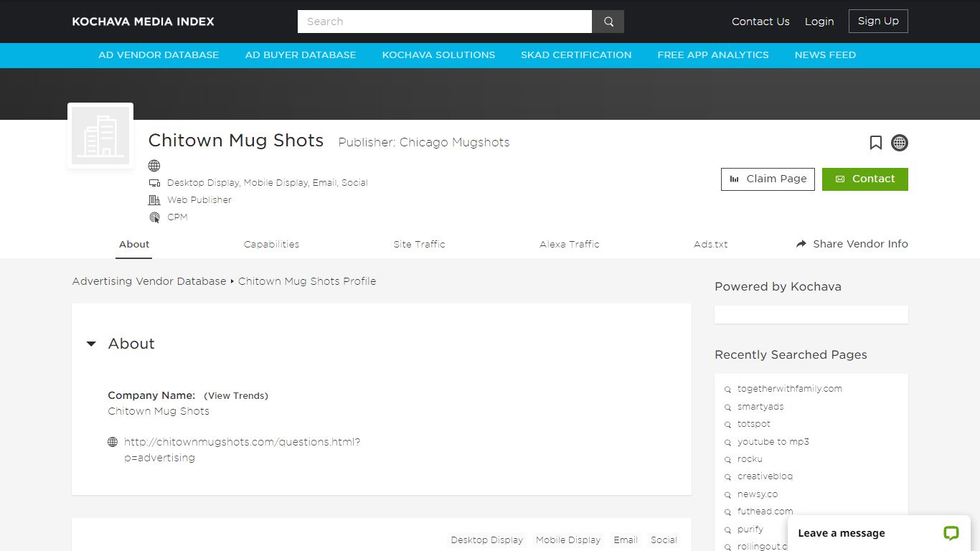Click the green Contact button
This screenshot has height=551, width=980.
864,179
